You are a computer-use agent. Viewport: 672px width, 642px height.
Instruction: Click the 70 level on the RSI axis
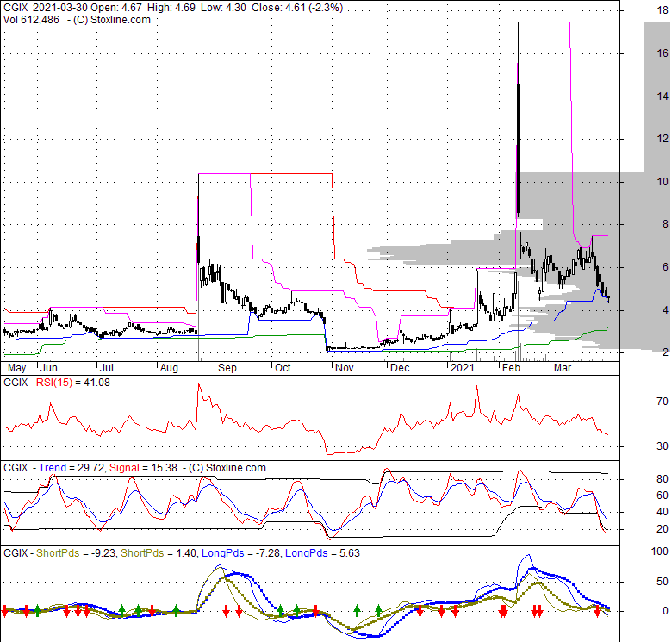pyautogui.click(x=663, y=402)
